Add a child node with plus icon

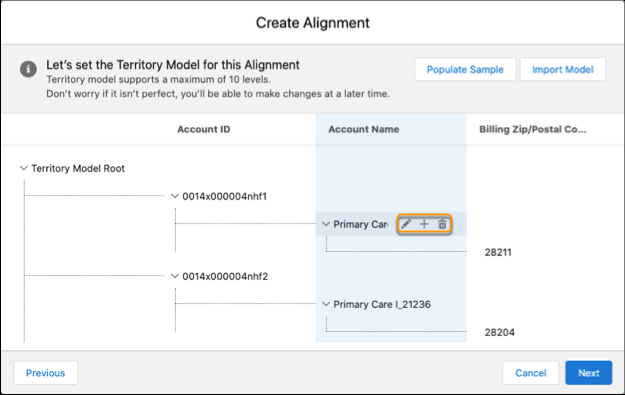click(424, 224)
